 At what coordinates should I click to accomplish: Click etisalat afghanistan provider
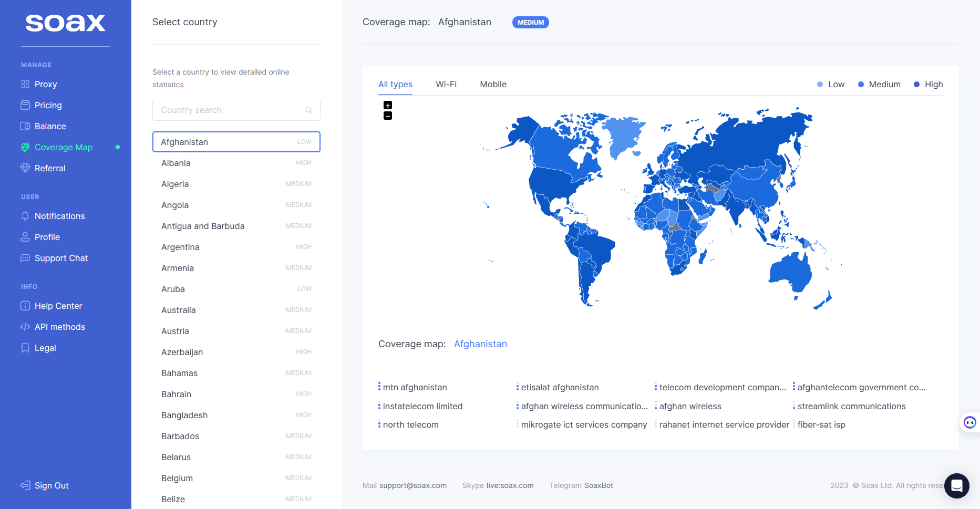[560, 387]
